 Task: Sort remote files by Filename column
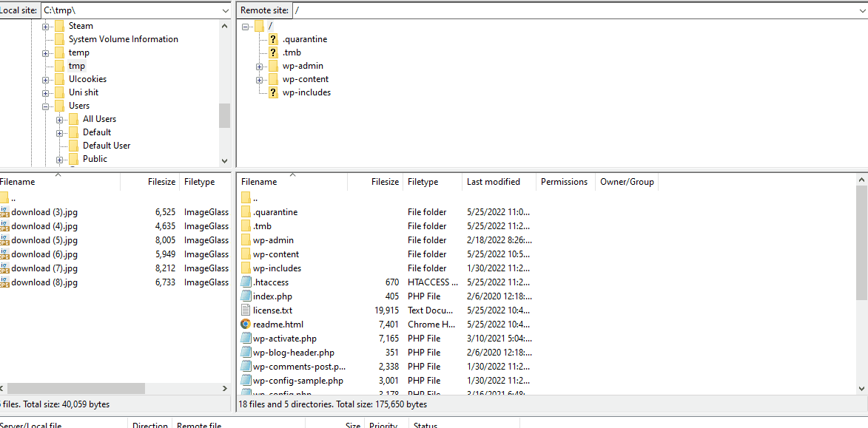pos(292,182)
